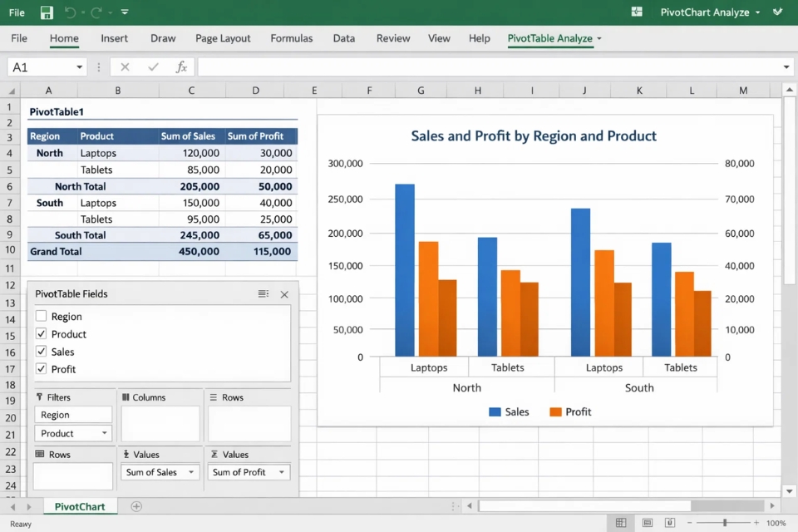The width and height of the screenshot is (798, 532).
Task: Open the PivotTable Fields options menu icon
Action: [x=263, y=293]
